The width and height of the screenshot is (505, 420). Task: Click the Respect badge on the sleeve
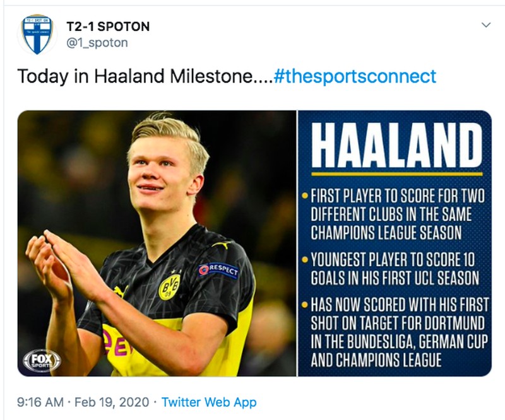(218, 270)
